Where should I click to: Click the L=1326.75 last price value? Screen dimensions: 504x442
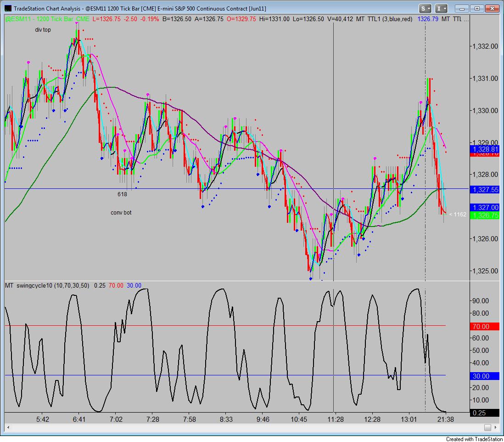(106, 19)
